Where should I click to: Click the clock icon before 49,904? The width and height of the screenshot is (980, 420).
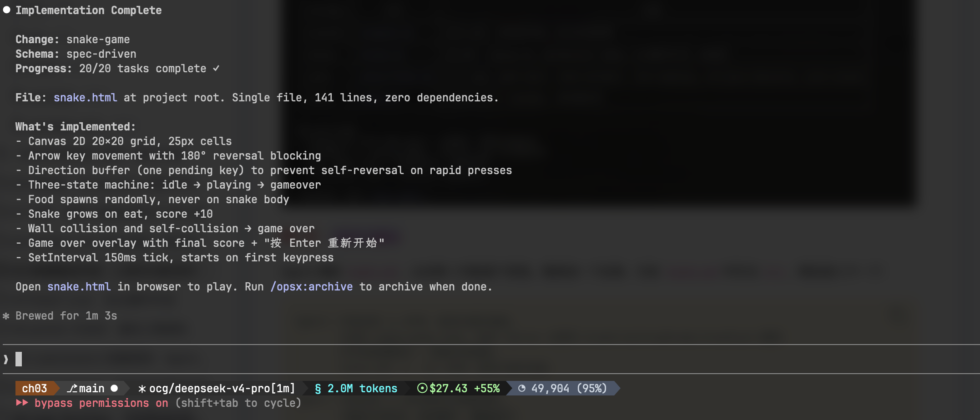pos(522,388)
